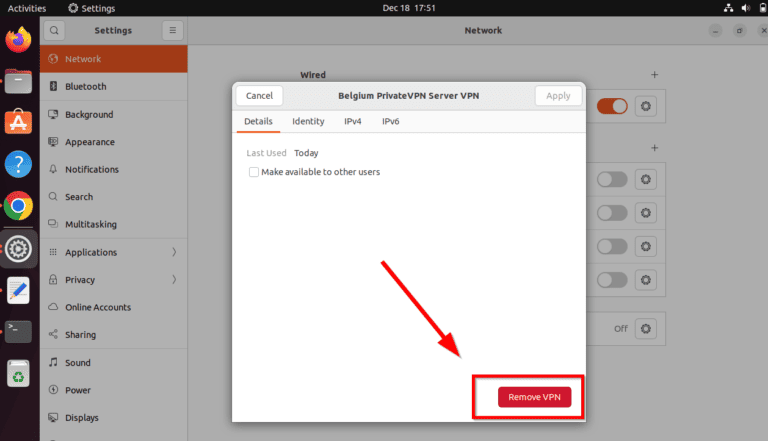Viewport: 768px width, 441px height.
Task: Switch to the Identity tab
Action: coord(308,122)
